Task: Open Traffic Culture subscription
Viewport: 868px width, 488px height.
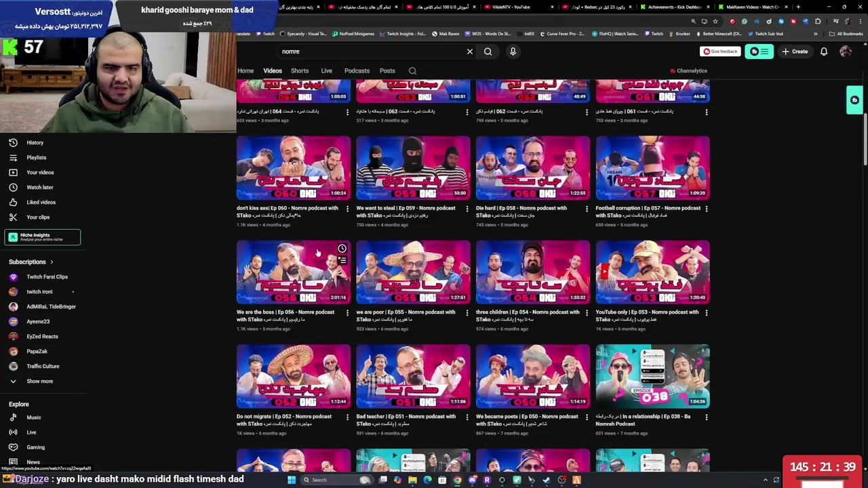Action: coord(43,366)
